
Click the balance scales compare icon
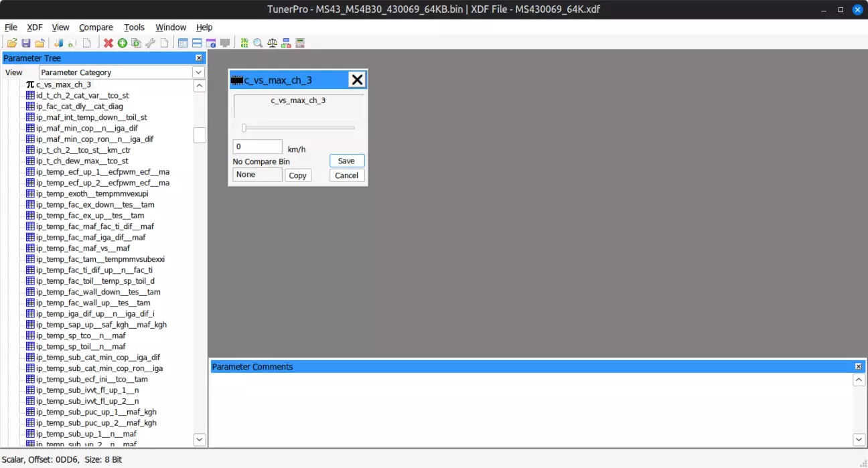[272, 43]
